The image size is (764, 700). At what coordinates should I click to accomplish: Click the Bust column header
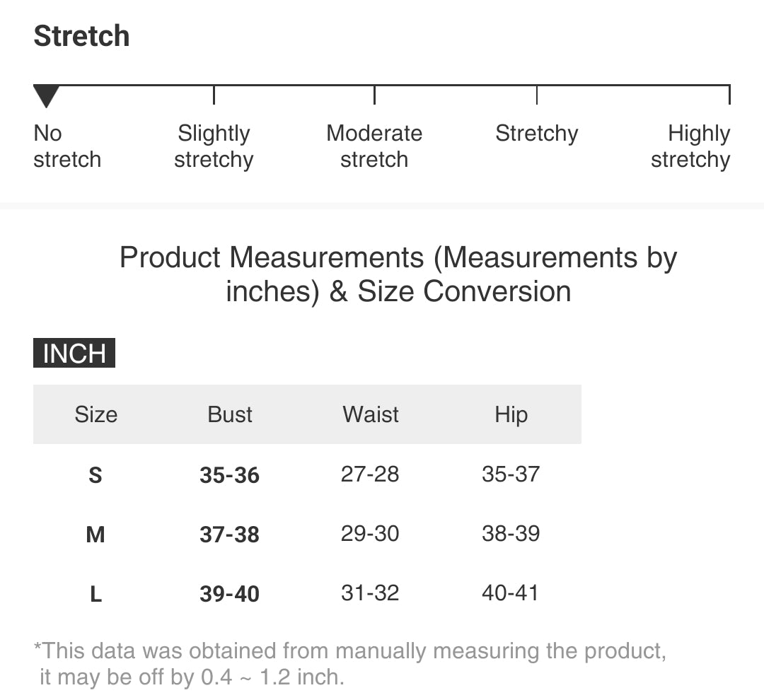[230, 414]
